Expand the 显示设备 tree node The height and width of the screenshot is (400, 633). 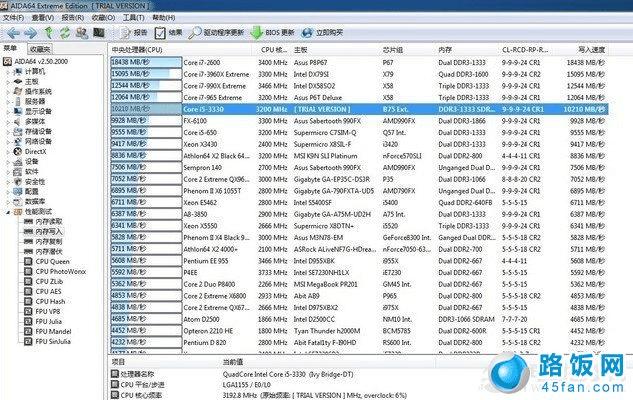coord(8,112)
